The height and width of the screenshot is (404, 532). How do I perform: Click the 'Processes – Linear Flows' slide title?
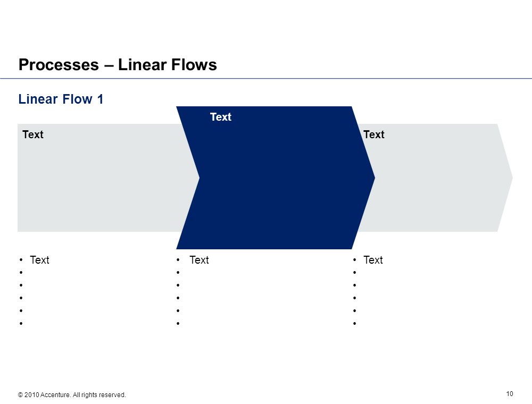[x=118, y=65]
